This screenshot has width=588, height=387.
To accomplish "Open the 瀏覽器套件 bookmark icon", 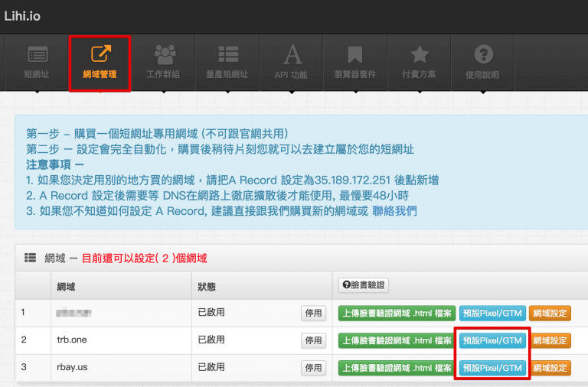I will click(x=355, y=55).
